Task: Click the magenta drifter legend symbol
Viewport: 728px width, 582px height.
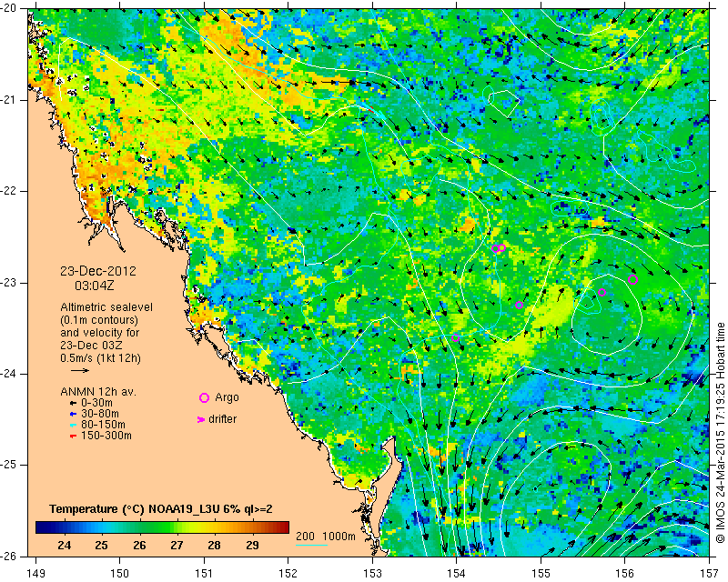Action: (x=201, y=419)
